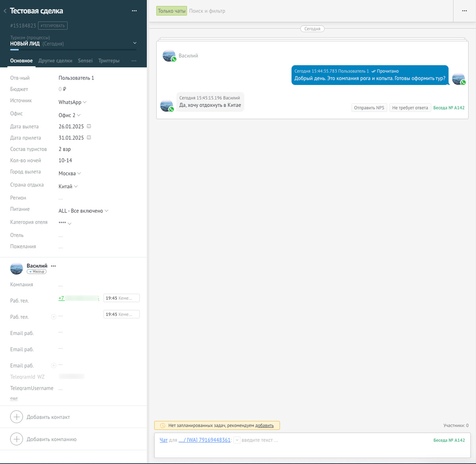Open the Город вылета dropdown showing Москва

click(69, 173)
